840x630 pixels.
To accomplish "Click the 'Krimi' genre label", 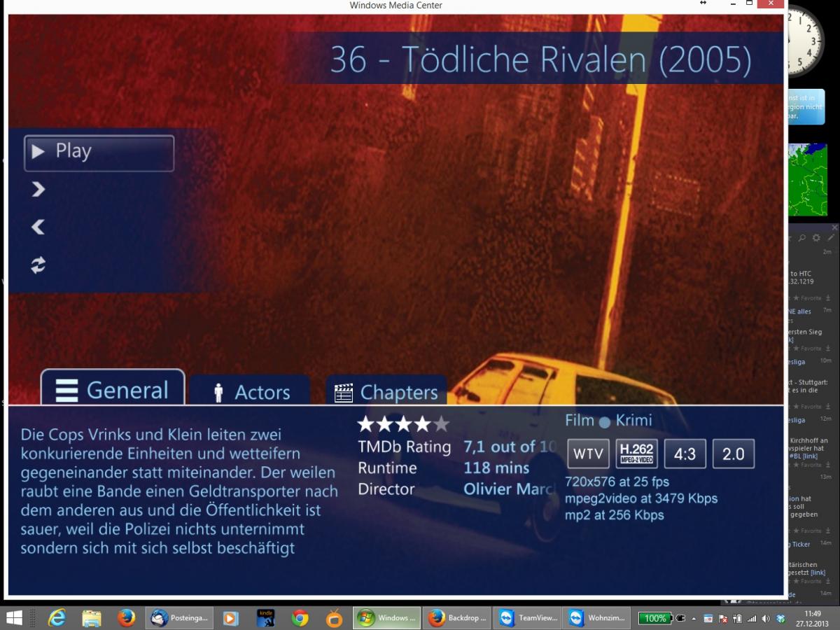I will point(633,421).
